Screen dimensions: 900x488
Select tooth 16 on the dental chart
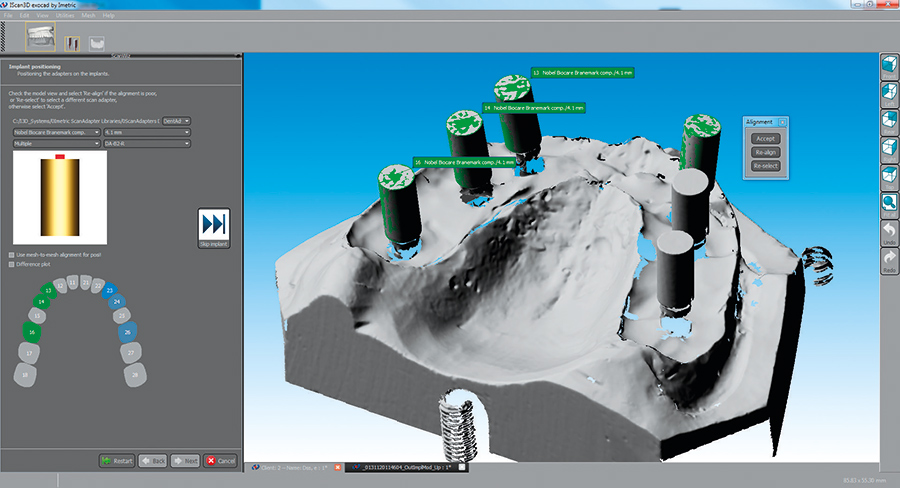32,332
